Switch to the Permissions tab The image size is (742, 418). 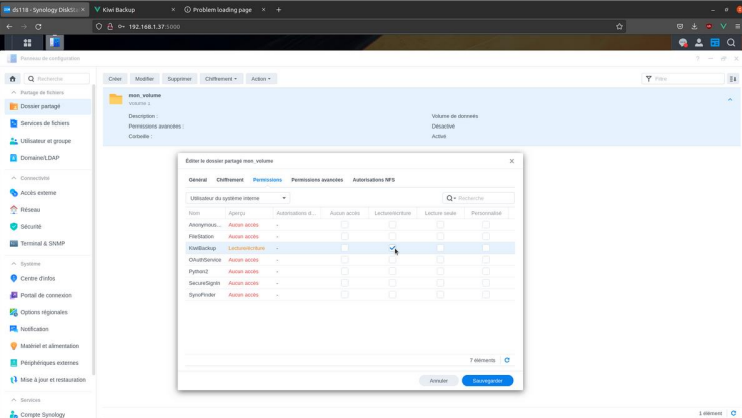[x=267, y=180]
